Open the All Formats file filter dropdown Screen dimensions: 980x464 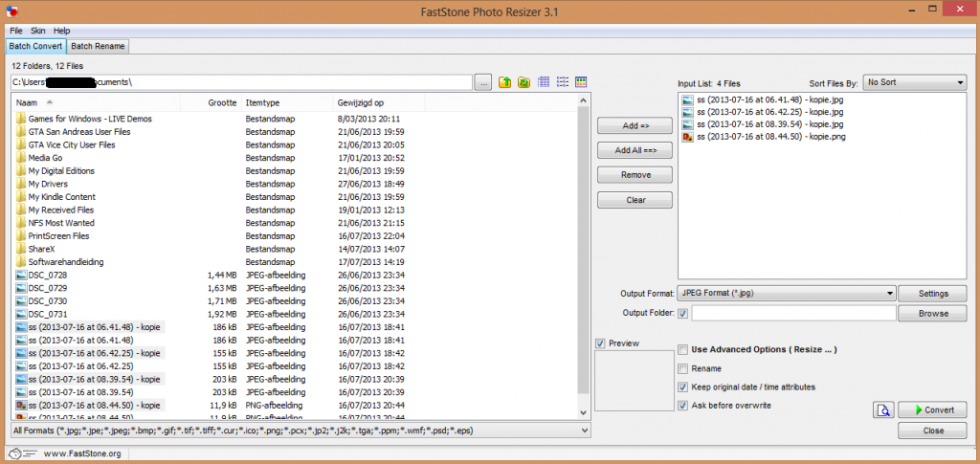(301, 430)
